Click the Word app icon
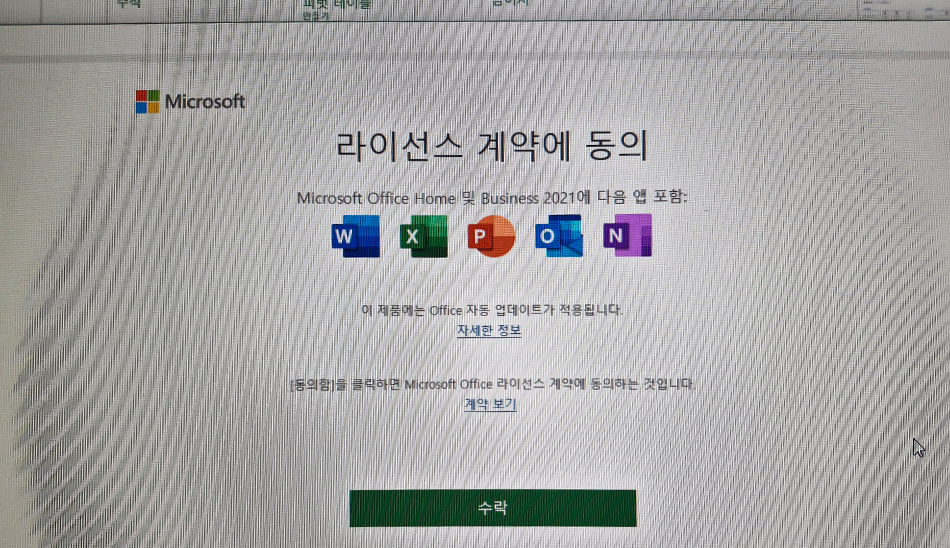 tap(356, 236)
